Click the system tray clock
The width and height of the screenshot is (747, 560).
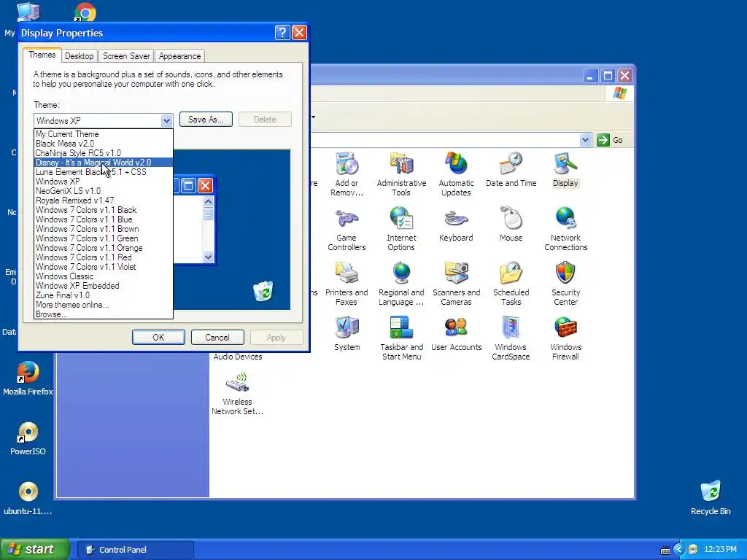[x=720, y=550]
